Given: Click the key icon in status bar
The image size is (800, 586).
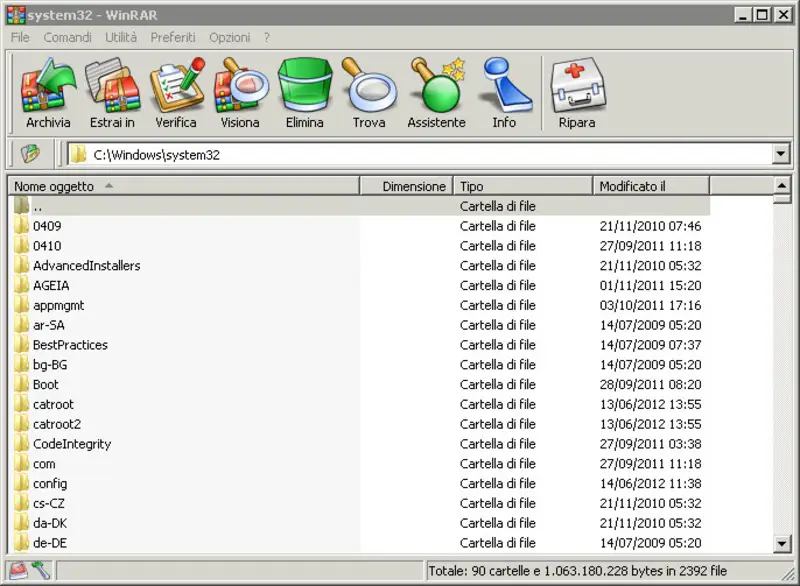Looking at the screenshot, I should click(41, 570).
